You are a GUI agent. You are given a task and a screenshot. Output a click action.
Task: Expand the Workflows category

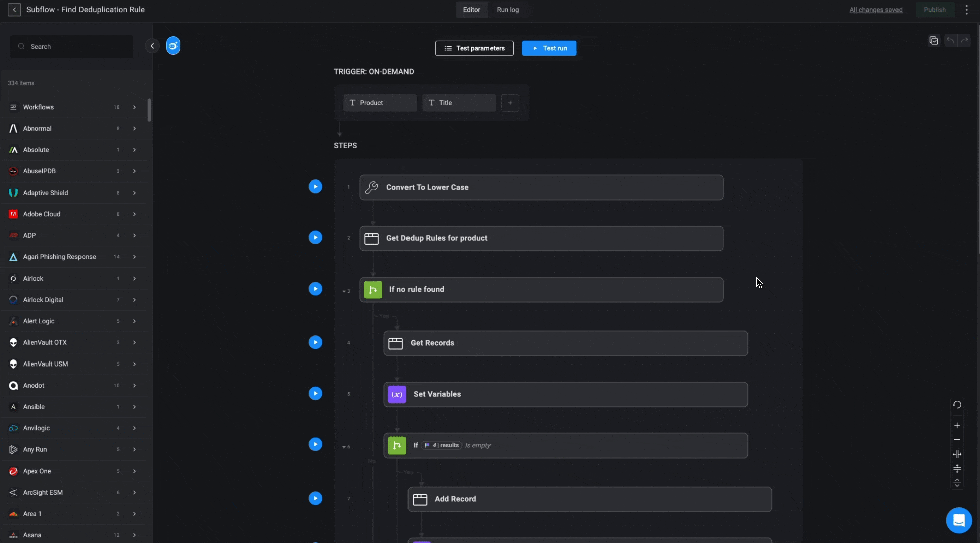point(134,107)
